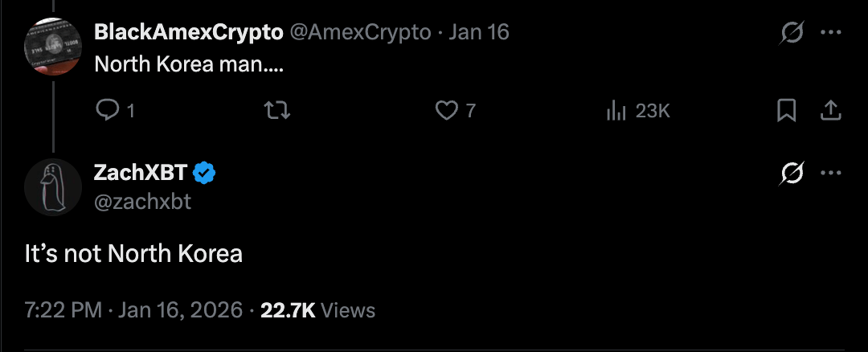The width and height of the screenshot is (868, 352).
Task: Click the ZachXBT display name
Action: coord(141,172)
